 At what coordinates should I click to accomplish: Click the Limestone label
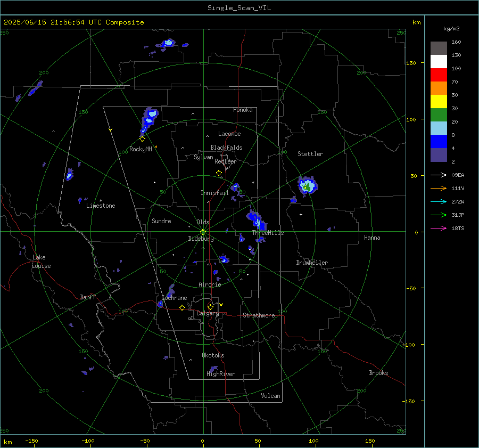pyautogui.click(x=101, y=206)
